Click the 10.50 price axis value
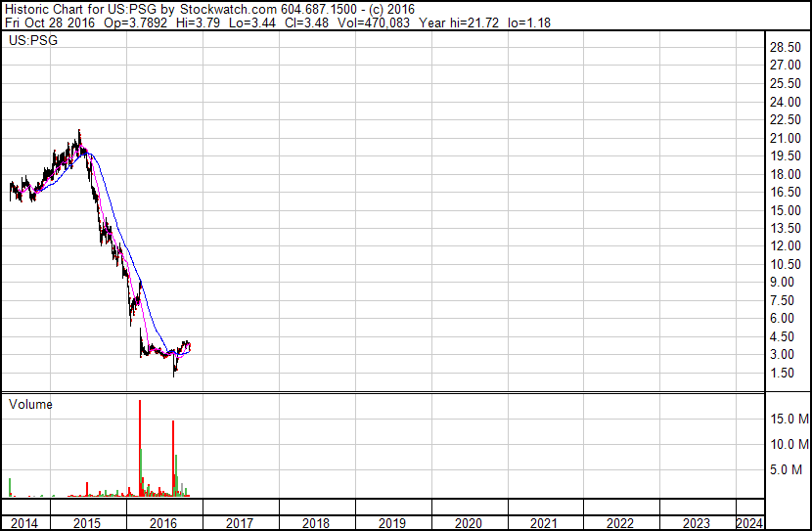 click(x=786, y=264)
